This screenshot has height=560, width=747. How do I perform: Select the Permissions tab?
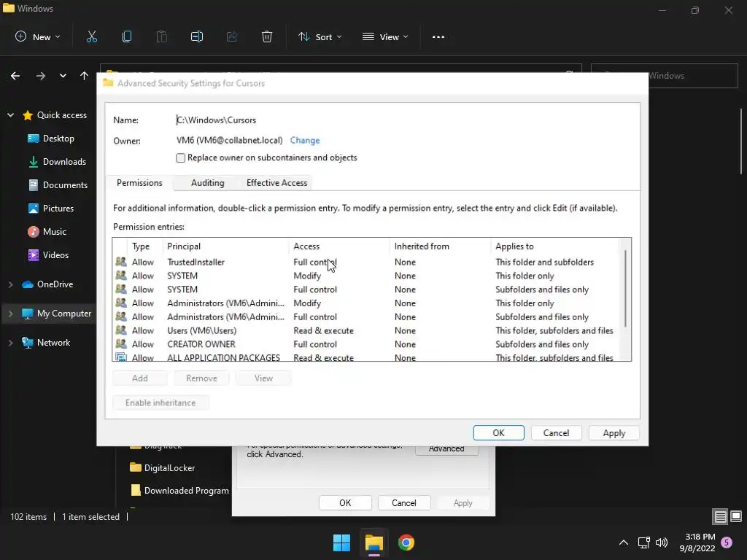pyautogui.click(x=139, y=183)
